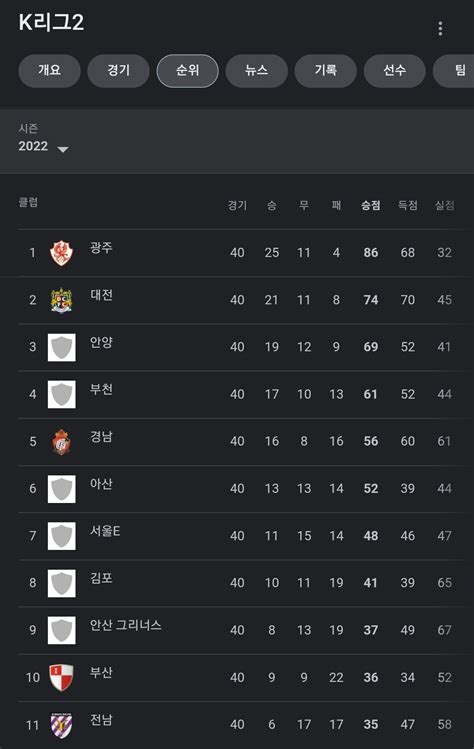Open the 부천 team link
The width and height of the screenshot is (474, 749).
click(101, 389)
